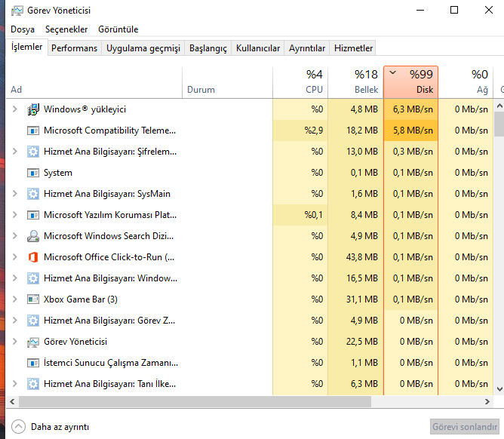Click the Windows Search Dizi... magnifier icon
Screen dimensions: 504x439
tap(33, 236)
